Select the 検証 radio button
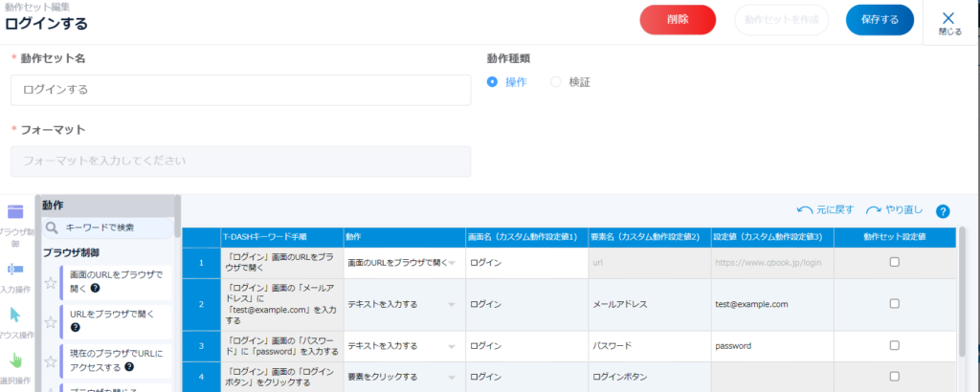 click(x=556, y=82)
